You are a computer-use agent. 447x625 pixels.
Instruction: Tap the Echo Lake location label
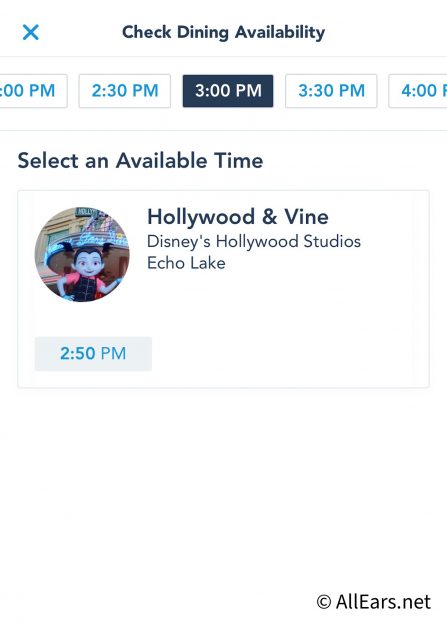tap(186, 263)
